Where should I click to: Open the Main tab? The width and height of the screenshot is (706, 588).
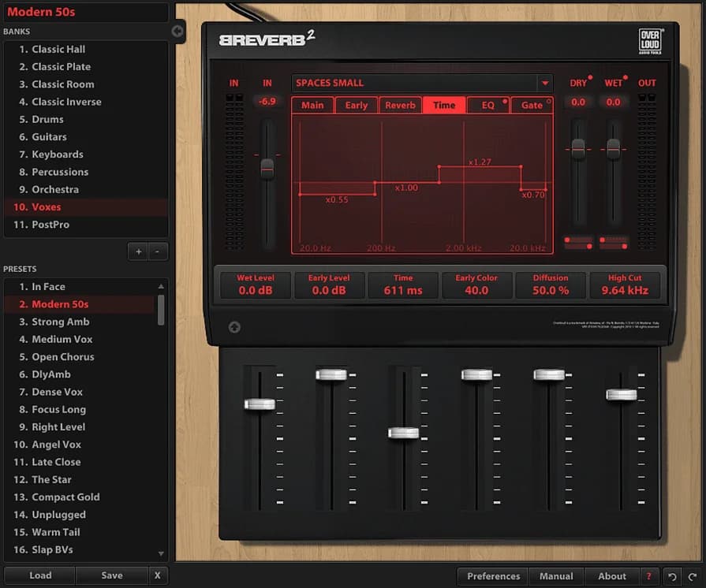coord(312,104)
